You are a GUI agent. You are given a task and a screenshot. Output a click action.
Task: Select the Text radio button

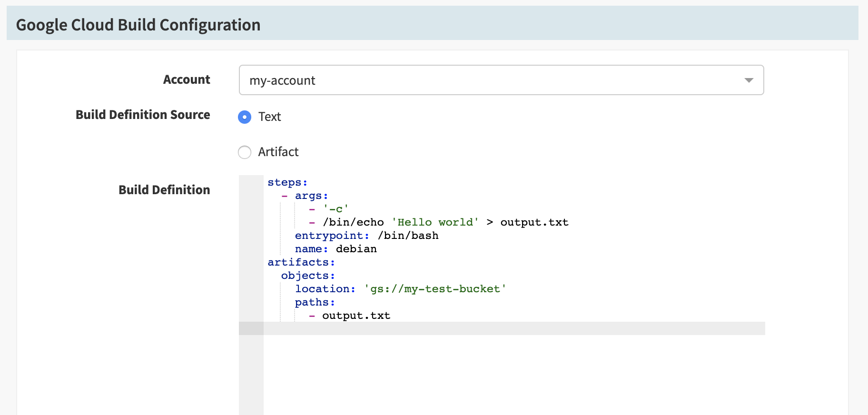tap(245, 117)
